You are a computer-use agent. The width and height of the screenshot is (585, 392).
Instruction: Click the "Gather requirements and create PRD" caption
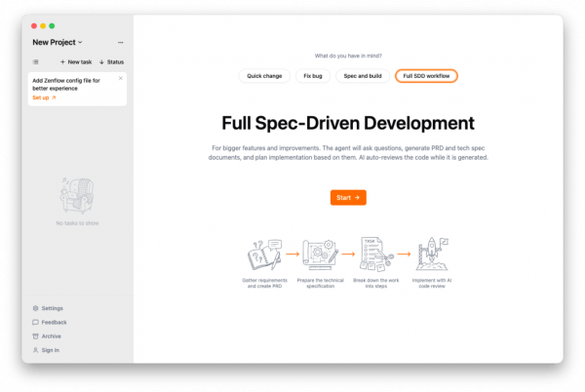pos(264,284)
